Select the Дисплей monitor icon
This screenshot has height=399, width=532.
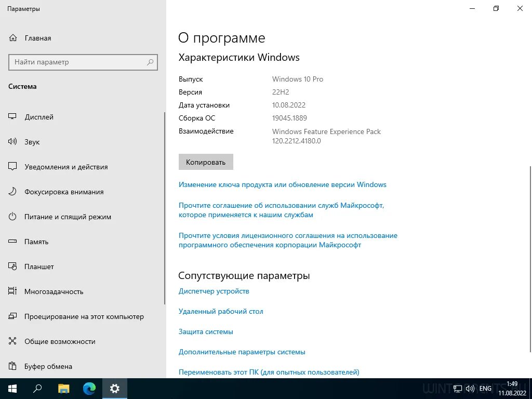12,117
